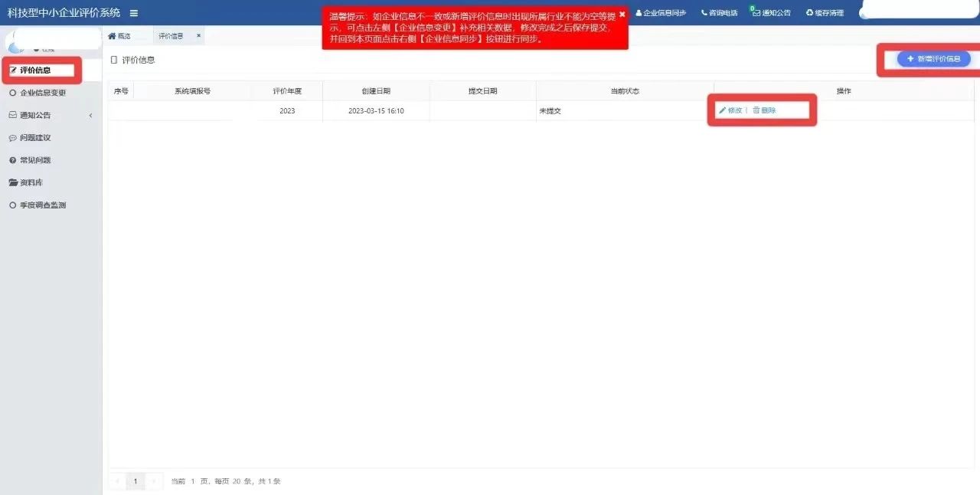Click the next page arrow
Viewport: 980px width, 495px height.
click(154, 481)
